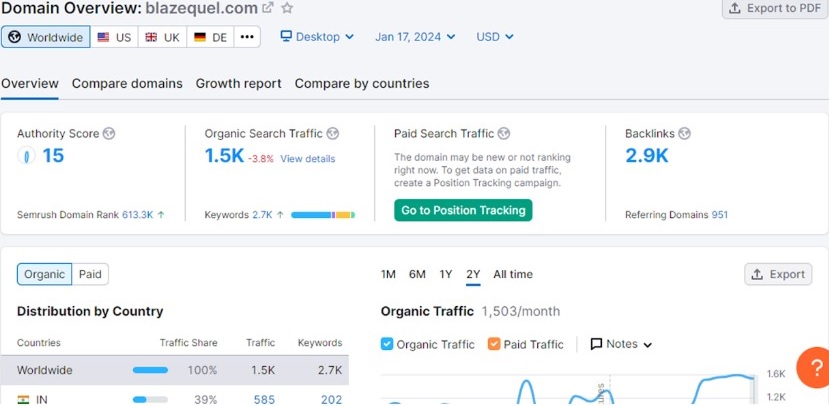Open the Desktop device dropdown
Viewport: 829px width, 406px height.
pos(317,36)
